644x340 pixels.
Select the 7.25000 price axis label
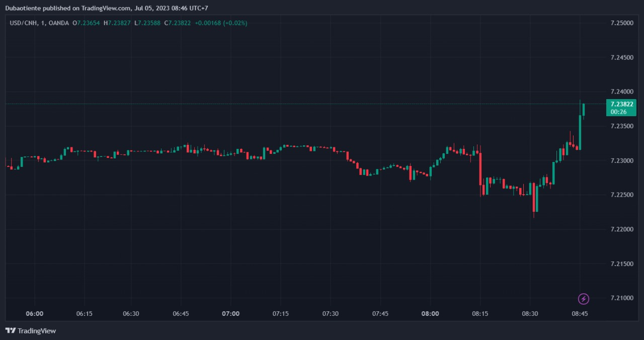(621, 23)
